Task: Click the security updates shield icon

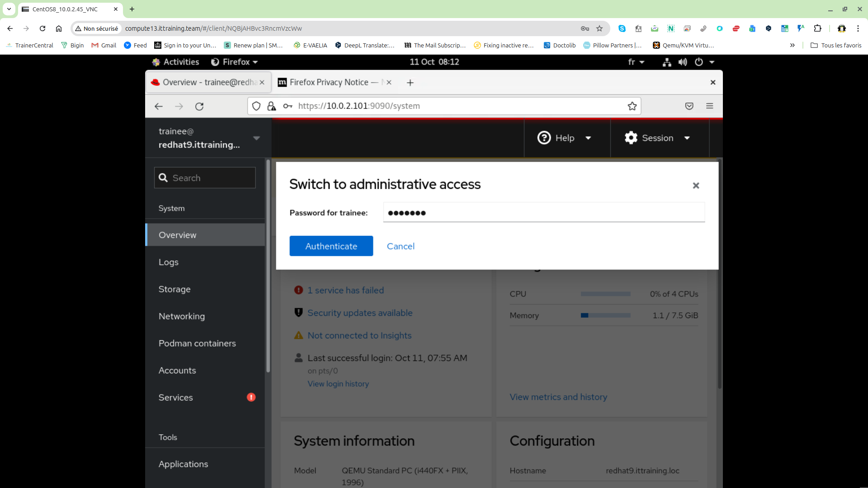Action: coord(298,312)
